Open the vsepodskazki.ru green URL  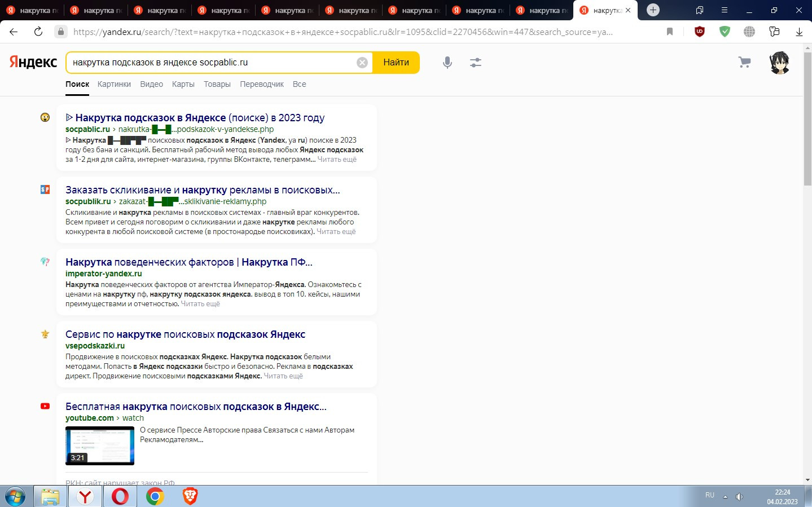tap(95, 346)
